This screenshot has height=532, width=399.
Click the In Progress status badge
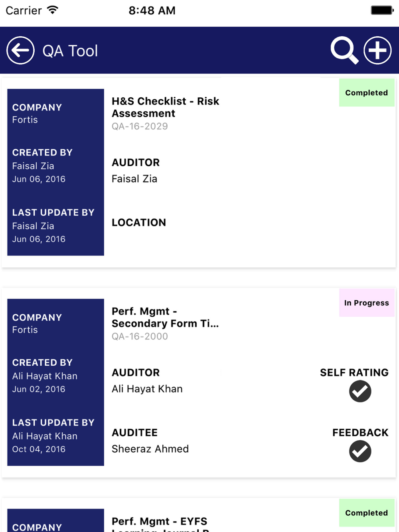[x=366, y=303]
